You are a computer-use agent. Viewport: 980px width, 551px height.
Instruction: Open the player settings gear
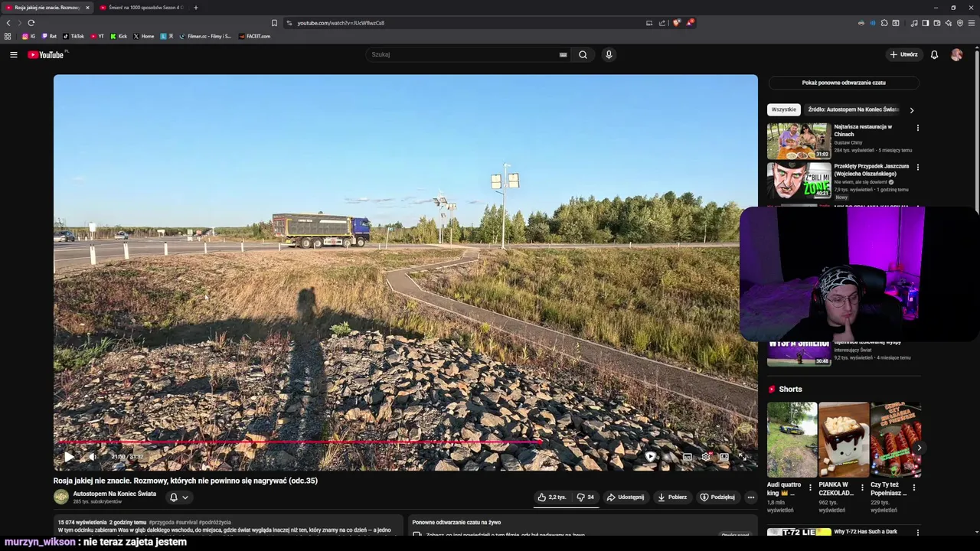(x=706, y=457)
